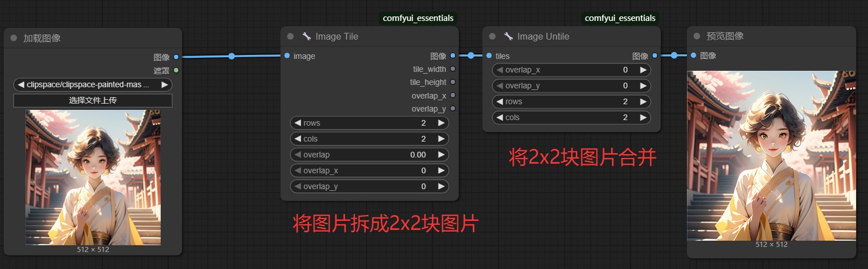This screenshot has width=868, height=269.
Task: Click the tile_width output port
Action: coord(453,69)
